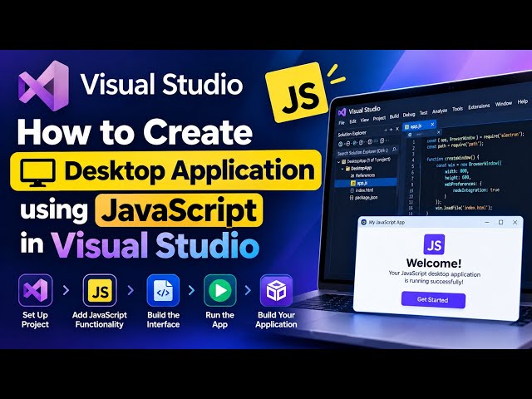532x399 pixels.
Task: Click the 'Add JavaScript Functionality' step label
Action: [100, 319]
